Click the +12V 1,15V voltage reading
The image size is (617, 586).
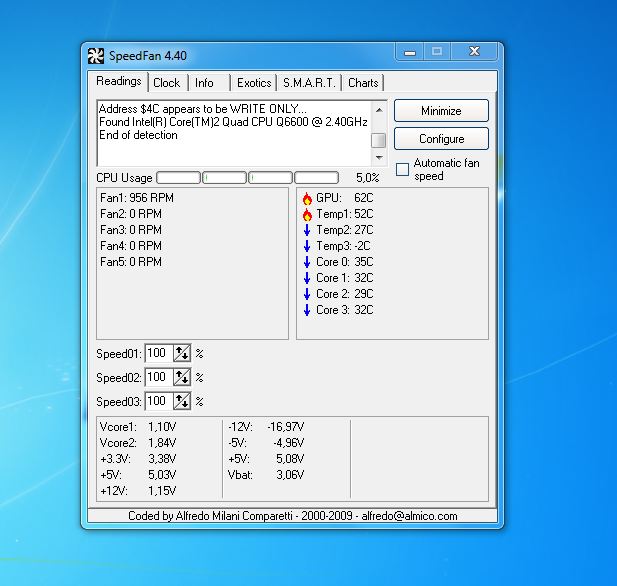point(138,491)
